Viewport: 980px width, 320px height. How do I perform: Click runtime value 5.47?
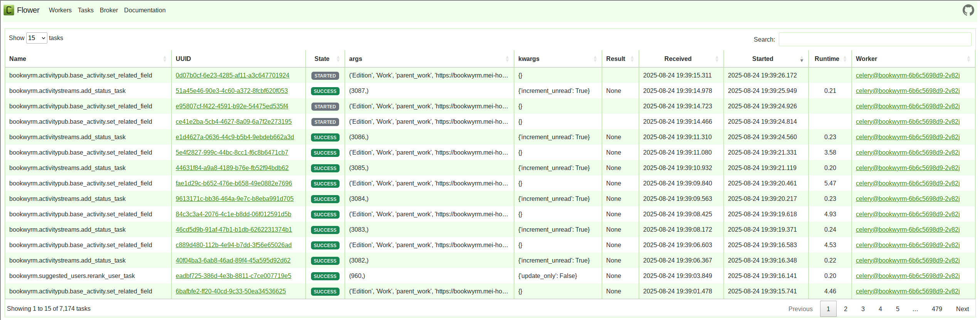click(x=830, y=183)
